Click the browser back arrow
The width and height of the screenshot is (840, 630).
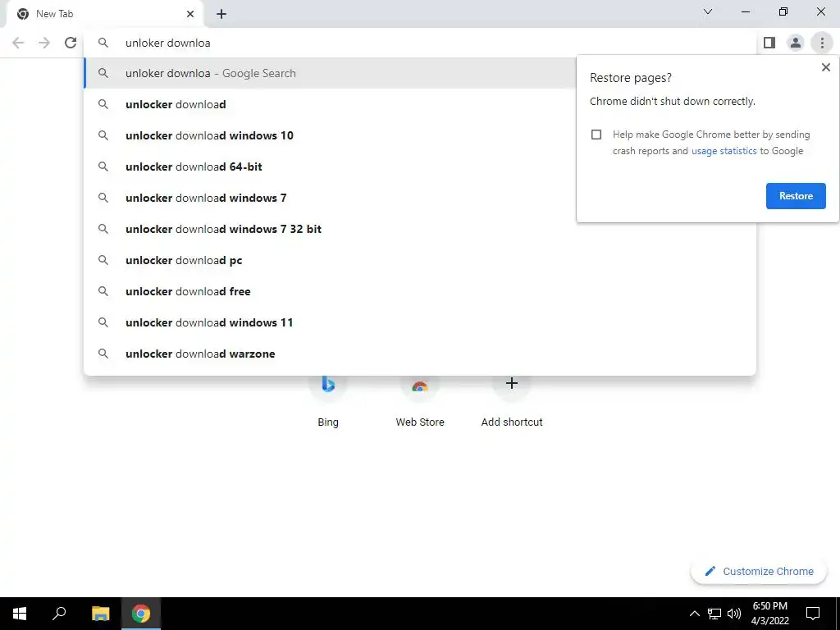(18, 43)
